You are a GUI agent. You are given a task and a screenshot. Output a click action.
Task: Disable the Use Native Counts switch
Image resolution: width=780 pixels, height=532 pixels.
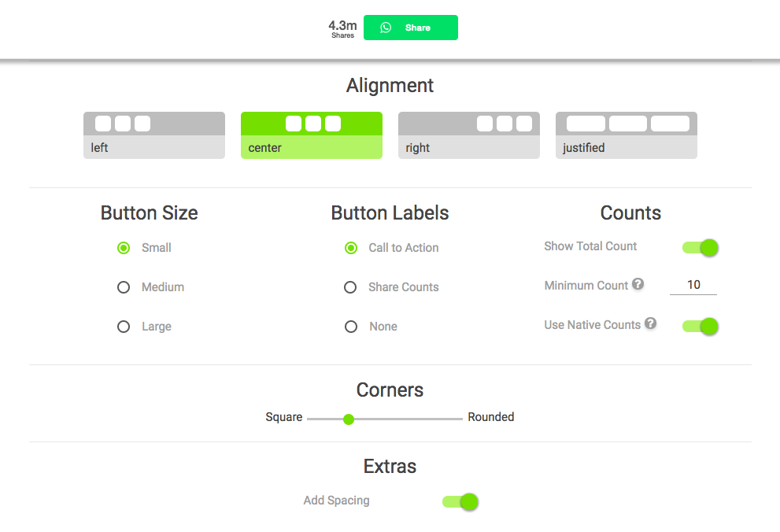pyautogui.click(x=700, y=326)
